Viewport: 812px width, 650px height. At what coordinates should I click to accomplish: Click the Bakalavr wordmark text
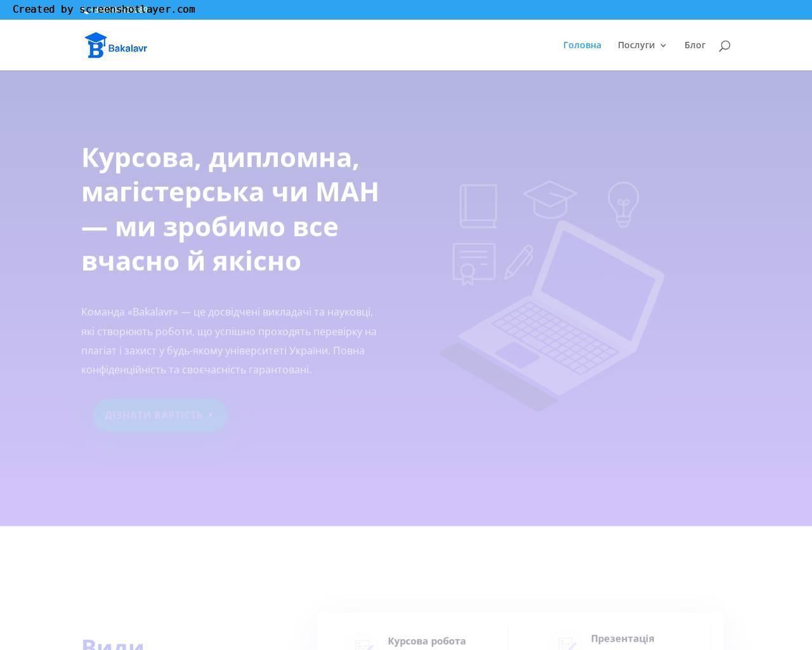click(128, 48)
